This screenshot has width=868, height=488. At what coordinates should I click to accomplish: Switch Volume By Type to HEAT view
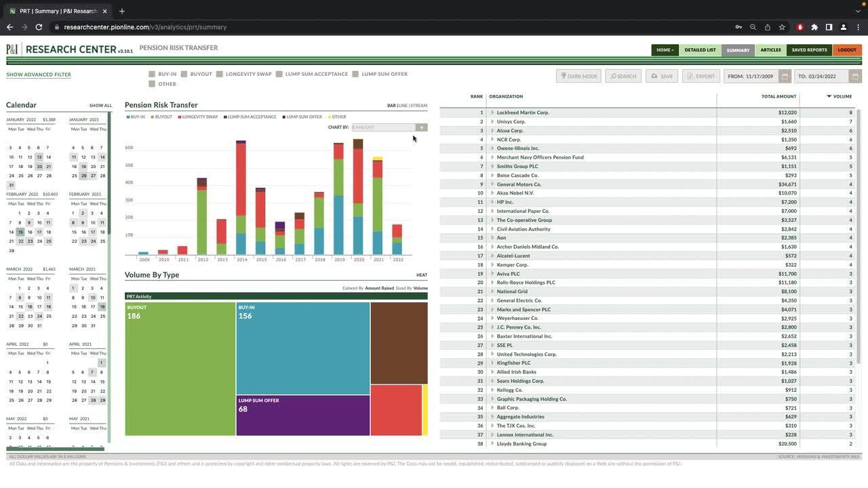pos(422,275)
